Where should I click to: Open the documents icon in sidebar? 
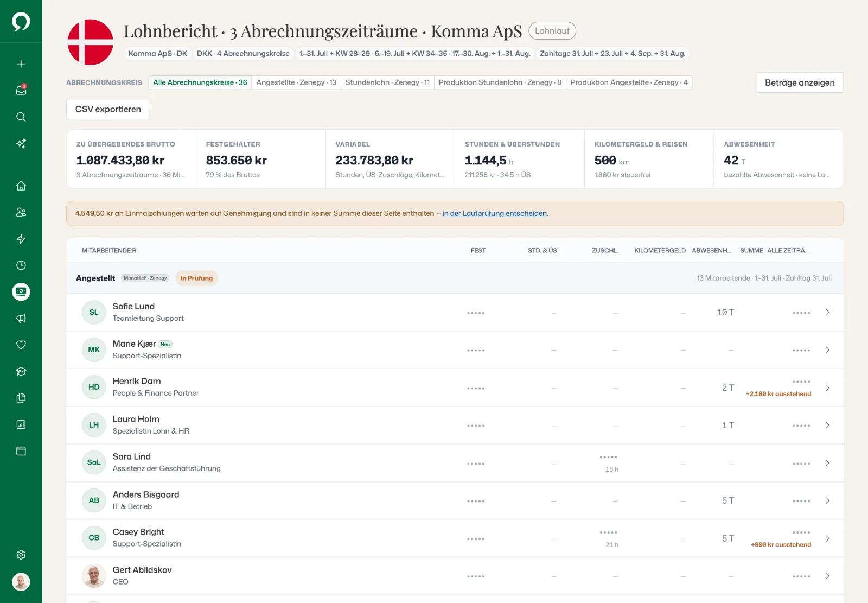21,398
